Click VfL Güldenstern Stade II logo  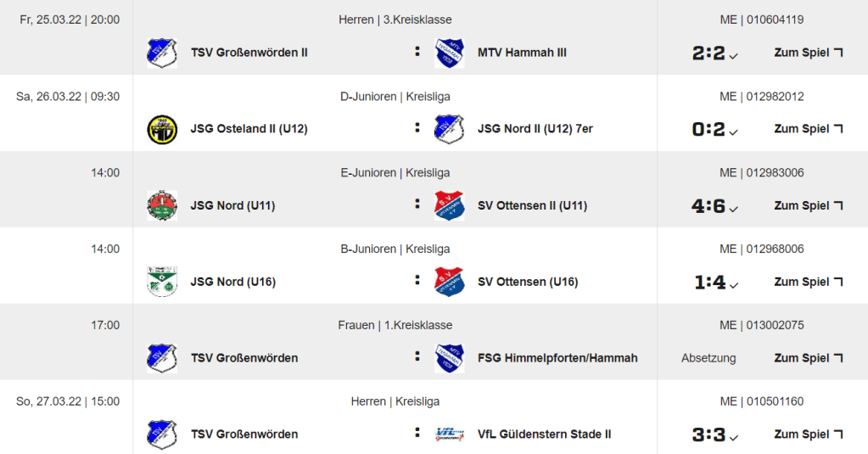tap(449, 434)
